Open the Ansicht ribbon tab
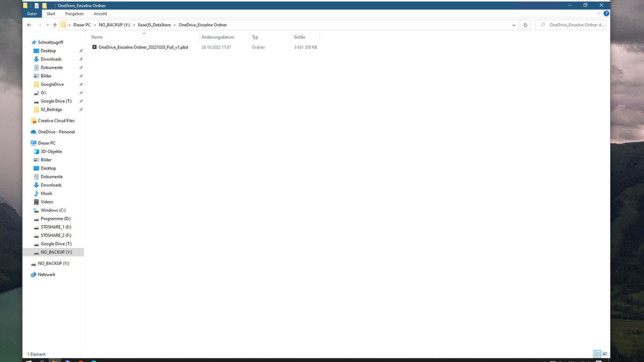The height and width of the screenshot is (362, 644). click(100, 13)
